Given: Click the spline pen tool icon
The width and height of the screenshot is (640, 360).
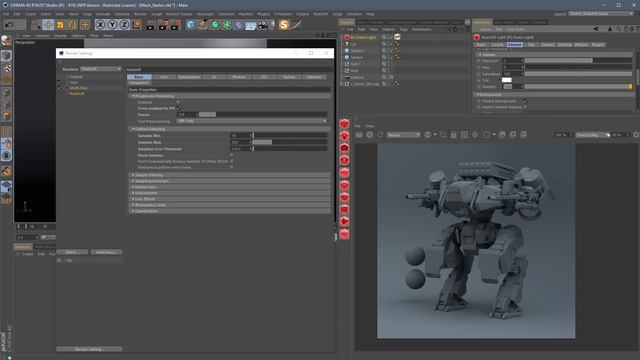Looking at the screenshot, I should click(x=202, y=25).
